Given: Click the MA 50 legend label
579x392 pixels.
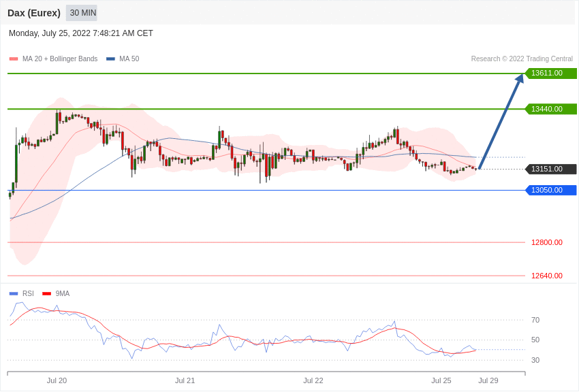Looking at the screenshot, I should (129, 59).
